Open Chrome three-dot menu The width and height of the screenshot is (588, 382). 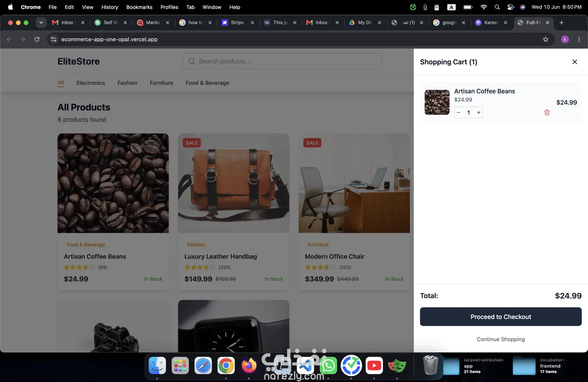tap(579, 39)
